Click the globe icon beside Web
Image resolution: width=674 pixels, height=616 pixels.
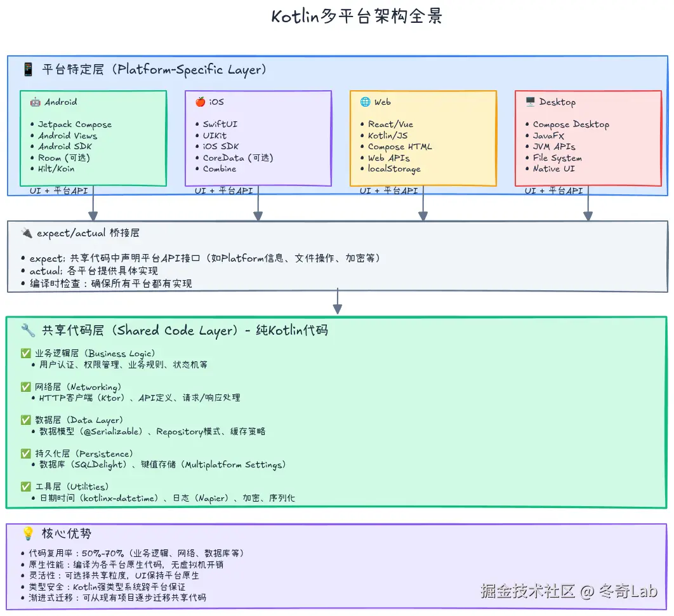coord(364,101)
